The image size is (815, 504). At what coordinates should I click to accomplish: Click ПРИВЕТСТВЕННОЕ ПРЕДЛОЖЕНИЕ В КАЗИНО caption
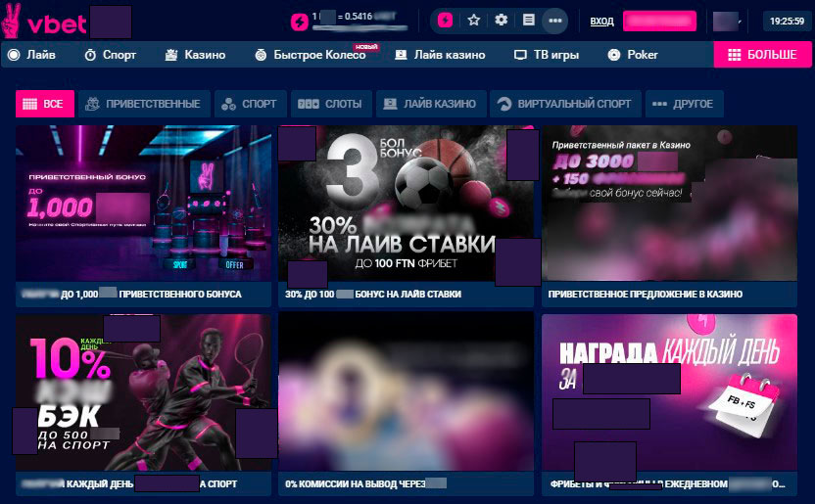point(645,295)
